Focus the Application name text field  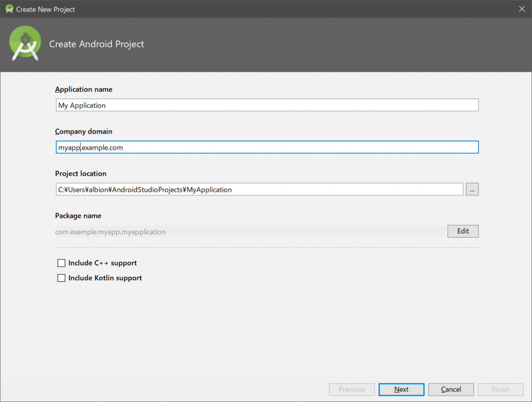pos(267,106)
